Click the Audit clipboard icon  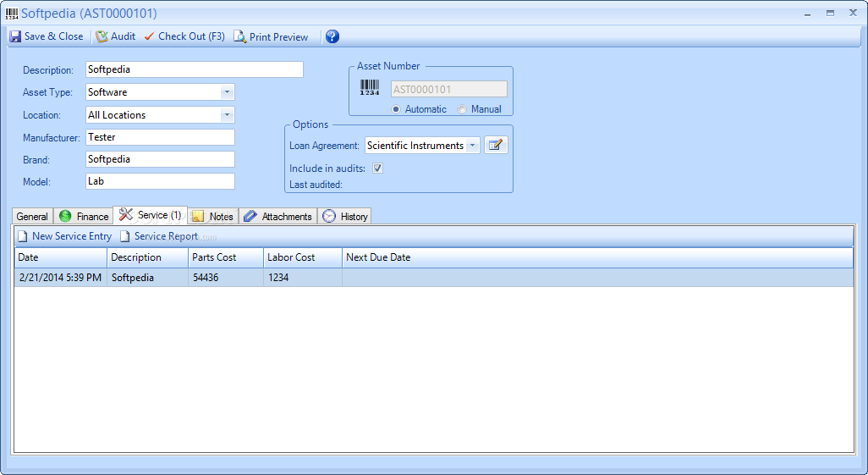[102, 36]
